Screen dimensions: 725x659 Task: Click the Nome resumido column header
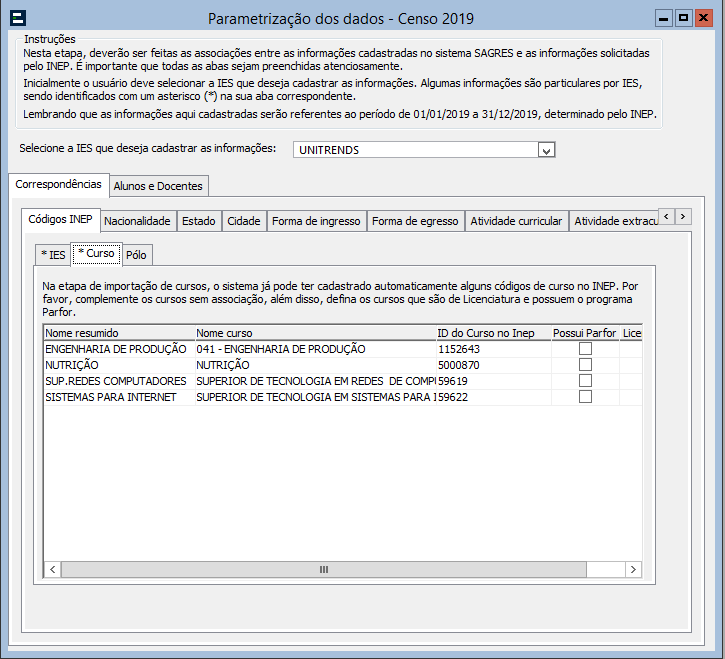coord(119,333)
